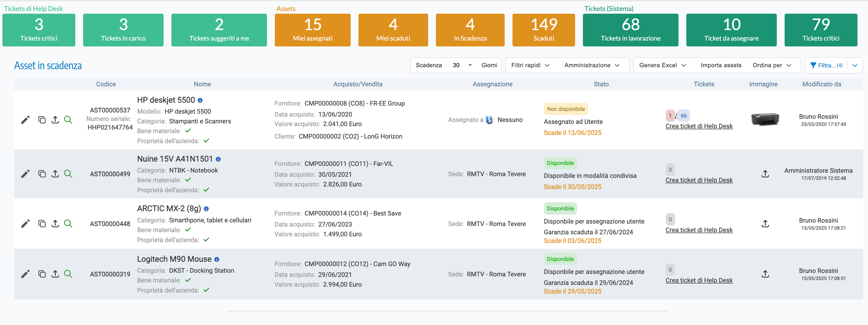Expand arrow next to Filtra button
The height and width of the screenshot is (325, 868).
coord(855,65)
